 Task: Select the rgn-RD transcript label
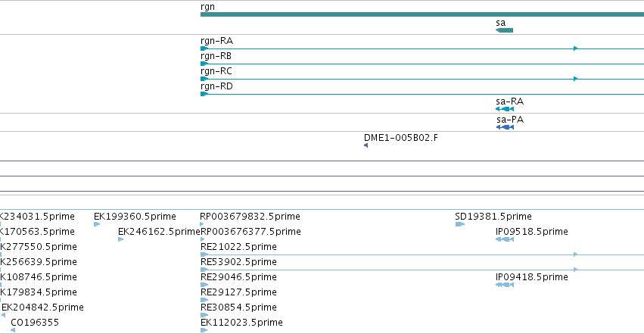pos(217,86)
